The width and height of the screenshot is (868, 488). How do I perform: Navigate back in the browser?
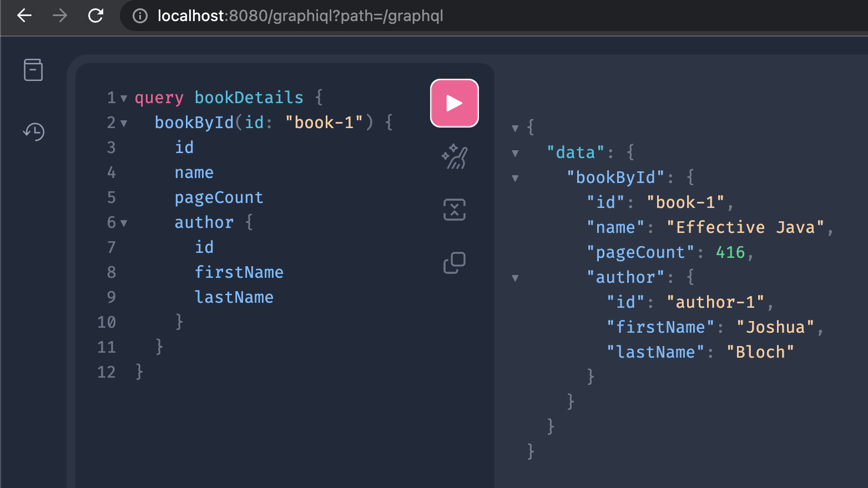(23, 16)
